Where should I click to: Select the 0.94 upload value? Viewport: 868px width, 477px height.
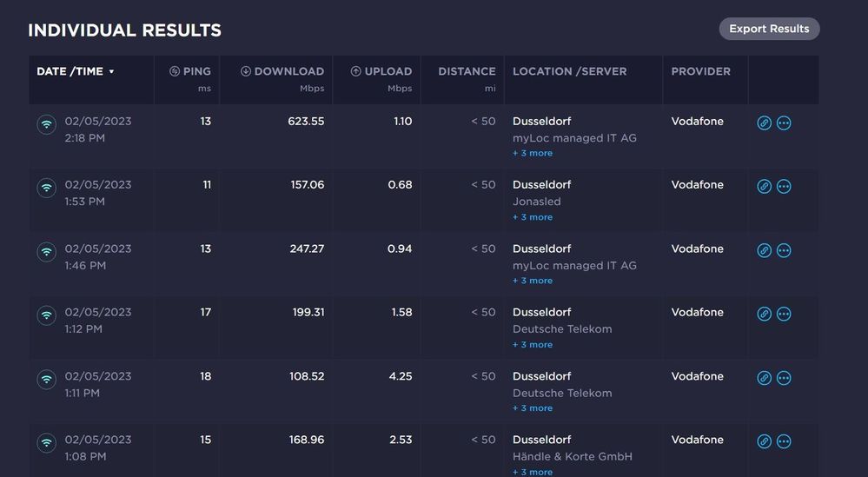pos(400,248)
